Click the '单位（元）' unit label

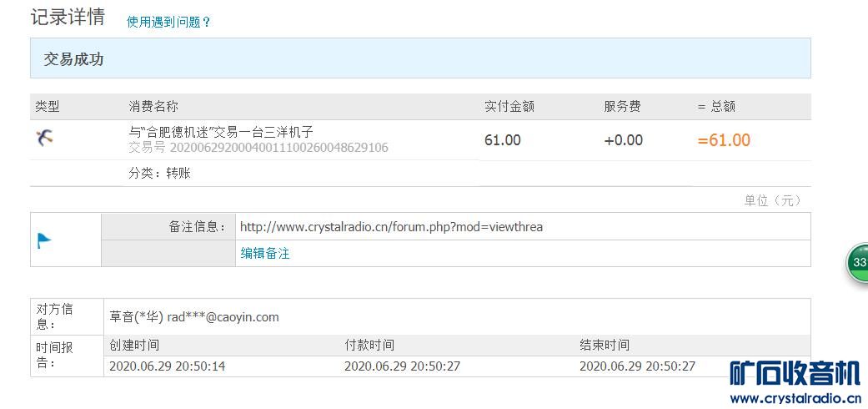coord(772,200)
